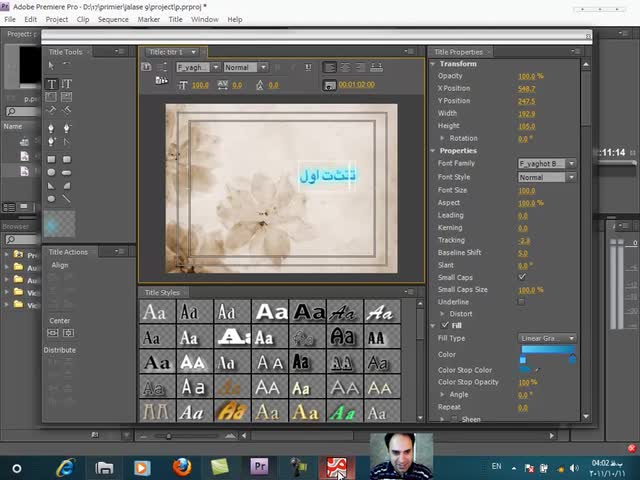Click the Horizontal Center icon in Title Actions

click(x=52, y=333)
